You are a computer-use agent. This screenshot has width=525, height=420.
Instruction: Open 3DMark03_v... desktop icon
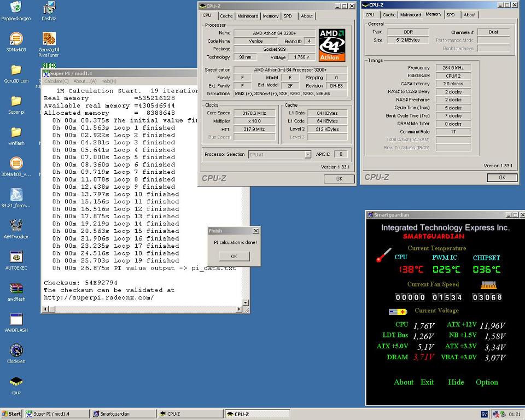16,163
